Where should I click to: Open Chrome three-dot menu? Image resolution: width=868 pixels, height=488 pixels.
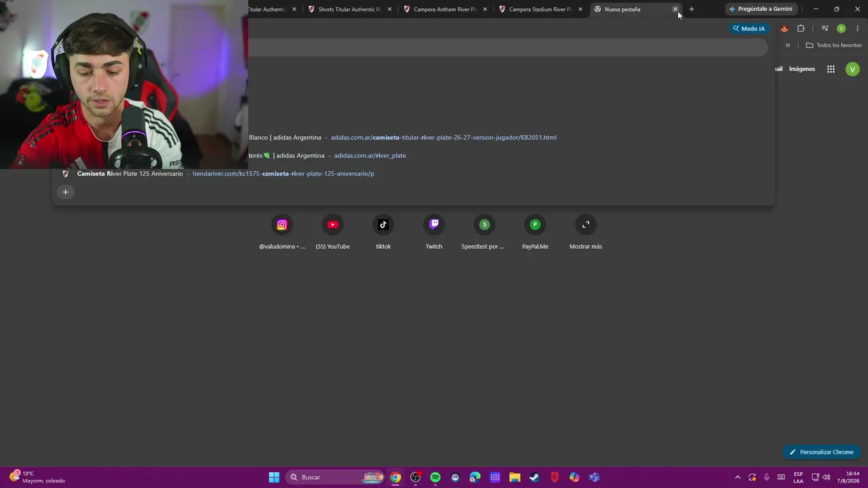point(858,28)
